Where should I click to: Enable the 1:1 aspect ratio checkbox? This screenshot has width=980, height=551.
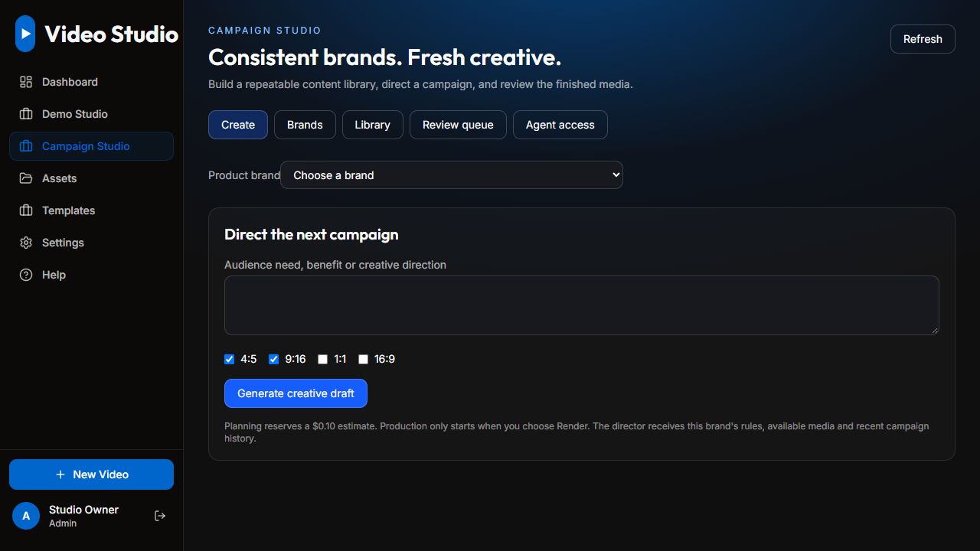tap(322, 359)
